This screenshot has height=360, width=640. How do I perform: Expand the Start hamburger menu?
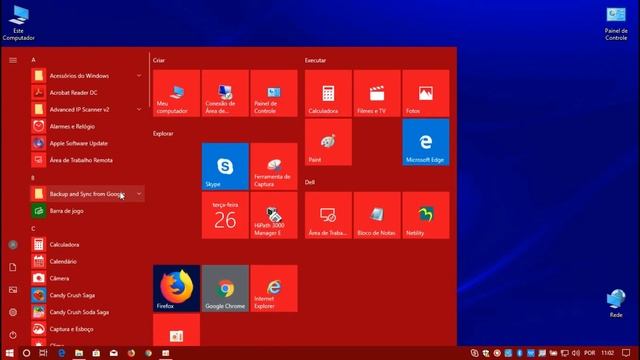(13, 60)
